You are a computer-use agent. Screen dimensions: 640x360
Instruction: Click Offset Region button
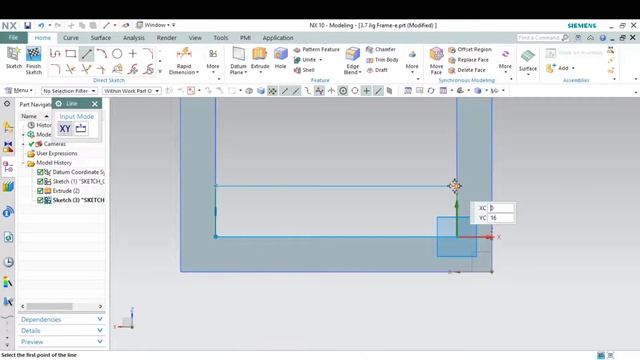tap(470, 49)
